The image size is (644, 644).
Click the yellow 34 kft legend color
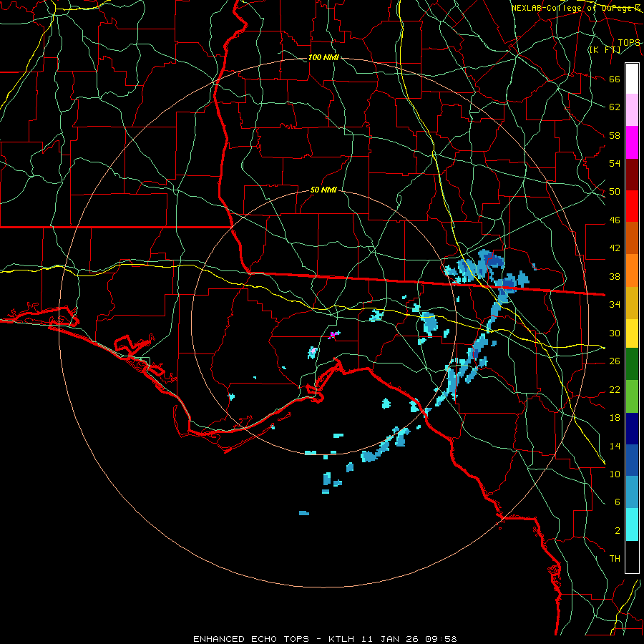632,333
